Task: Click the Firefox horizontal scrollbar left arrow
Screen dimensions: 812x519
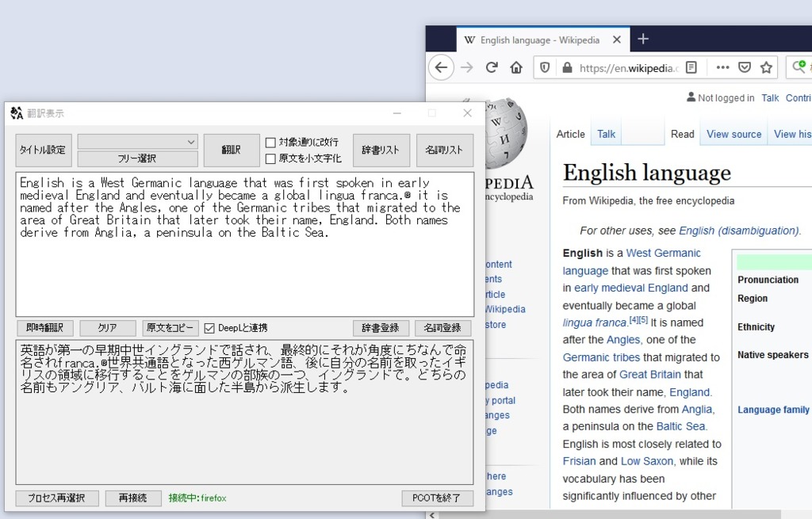Action: tap(432, 515)
